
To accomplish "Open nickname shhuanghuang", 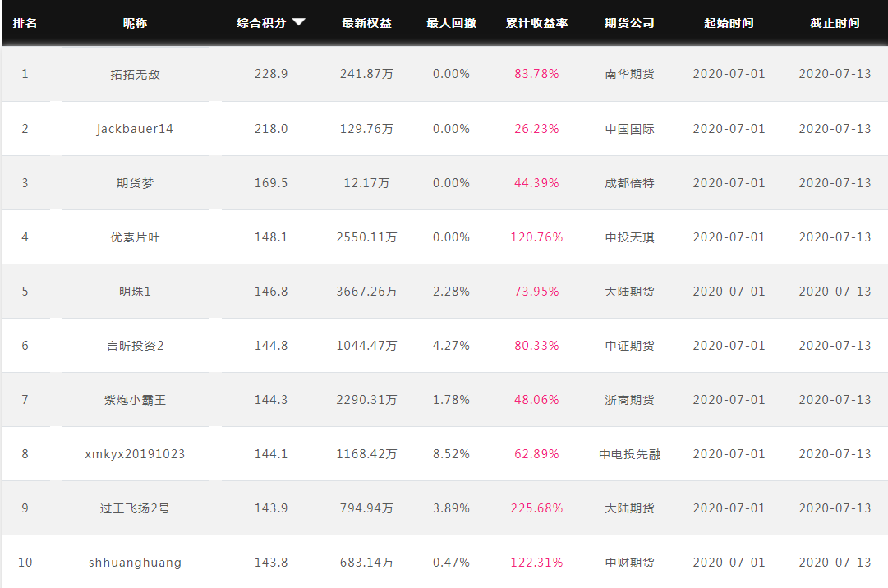I will [135, 563].
